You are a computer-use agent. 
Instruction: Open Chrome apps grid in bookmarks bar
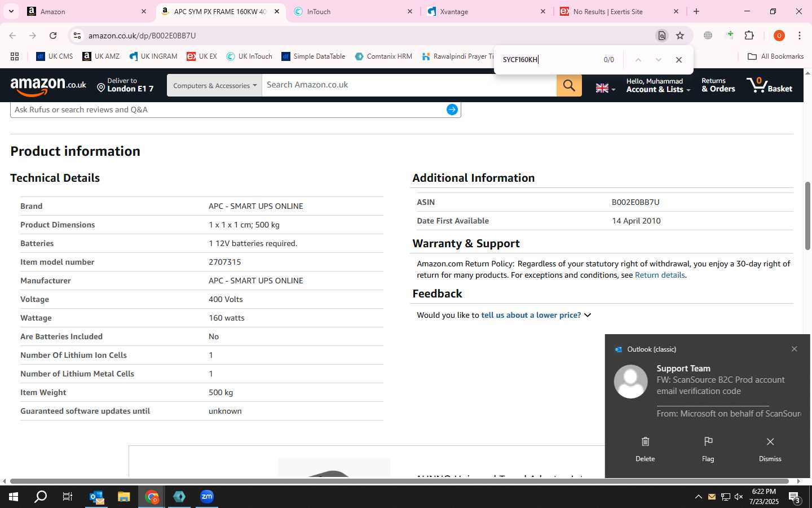point(15,56)
